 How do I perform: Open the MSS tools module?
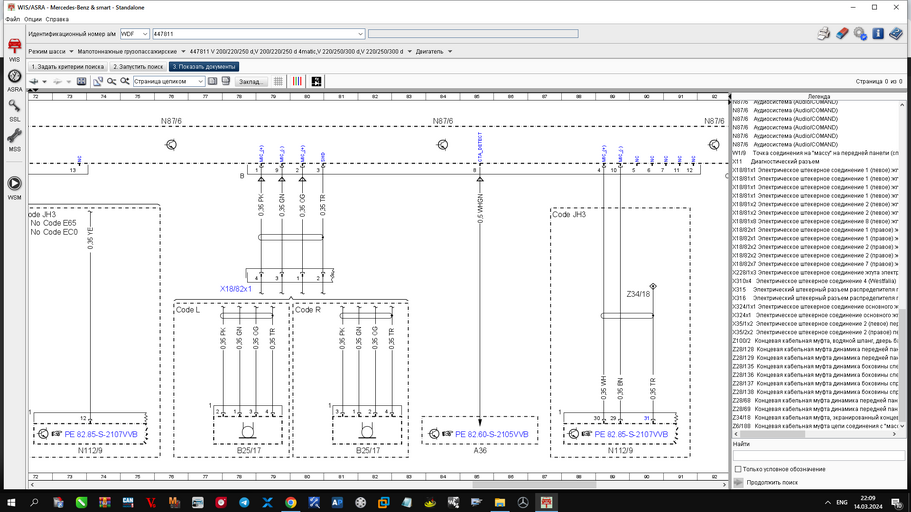coord(14,140)
